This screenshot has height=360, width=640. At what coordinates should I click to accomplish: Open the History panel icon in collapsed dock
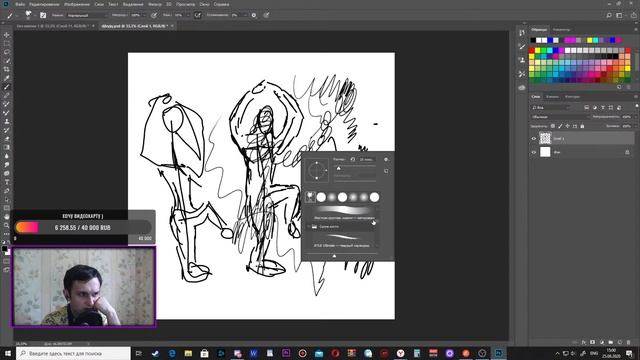click(x=522, y=32)
